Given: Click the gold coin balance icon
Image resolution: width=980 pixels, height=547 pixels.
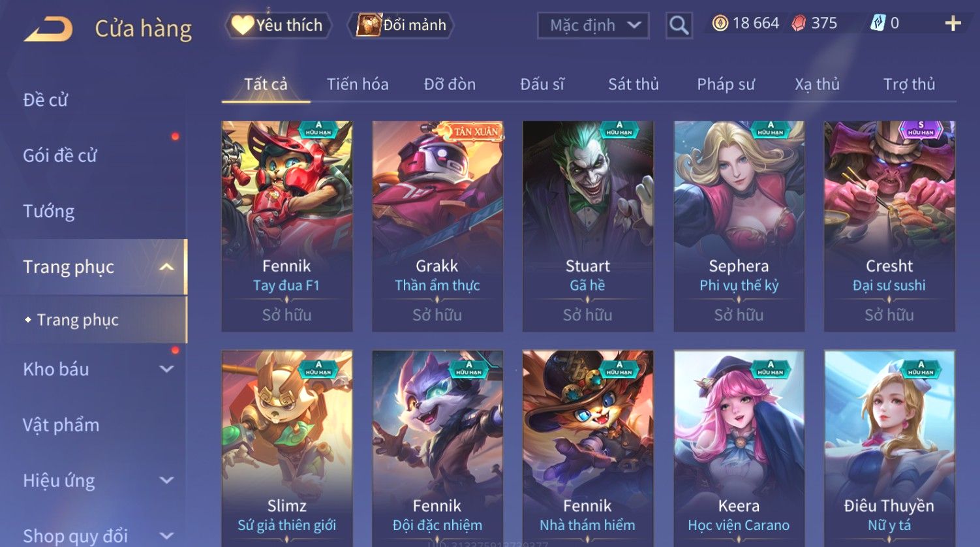Looking at the screenshot, I should click(x=720, y=23).
